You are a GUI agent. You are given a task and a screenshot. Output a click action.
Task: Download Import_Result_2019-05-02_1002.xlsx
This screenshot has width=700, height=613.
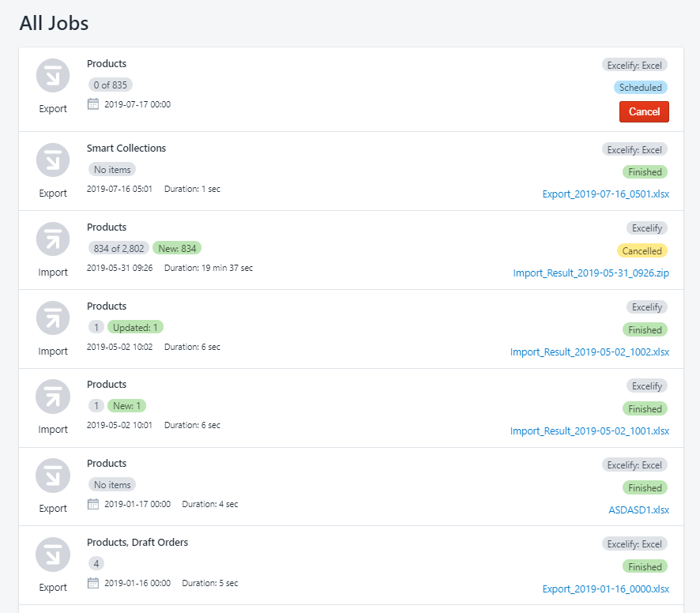(589, 352)
